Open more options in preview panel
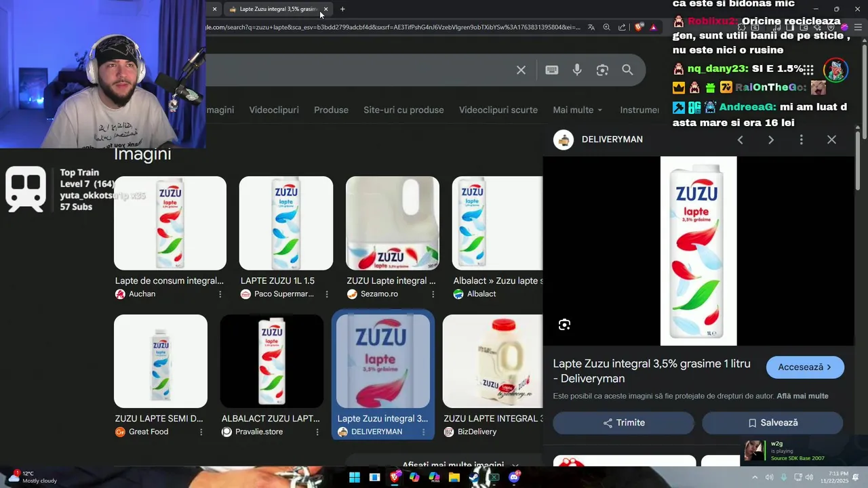The image size is (868, 488). tap(802, 140)
